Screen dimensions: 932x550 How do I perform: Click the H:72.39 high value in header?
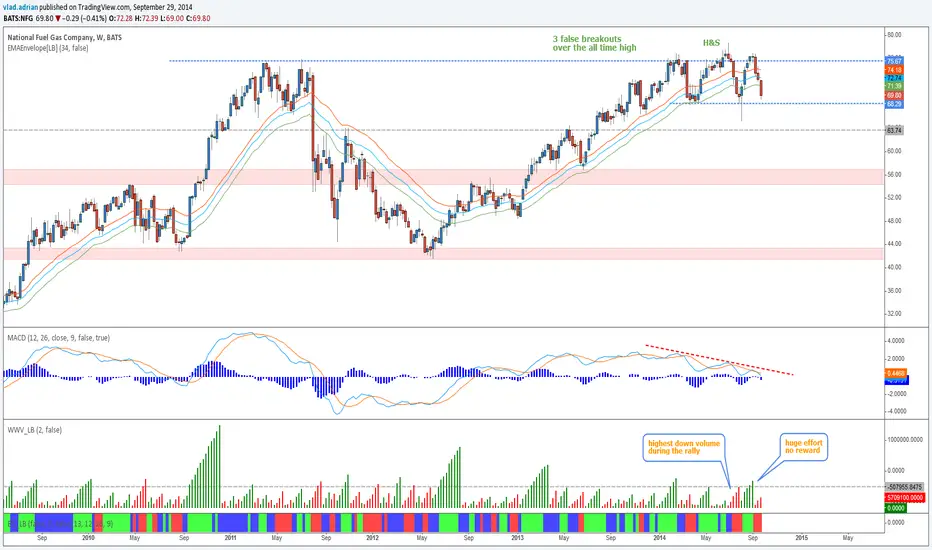pyautogui.click(x=147, y=18)
